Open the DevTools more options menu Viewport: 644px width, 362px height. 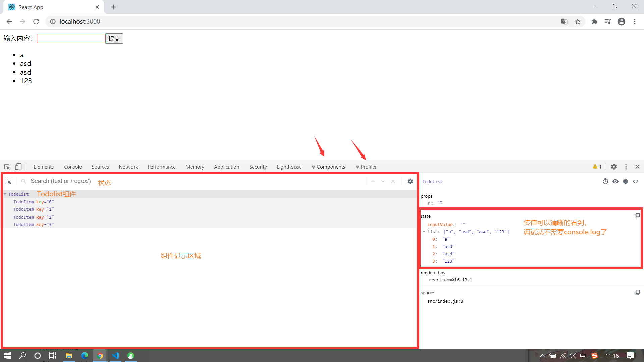[626, 167]
